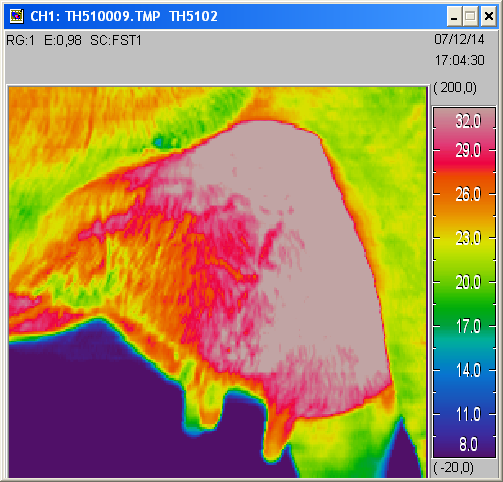Pick the 26.0 orange level on scale
Screen dimensions: 503x482
(468, 194)
